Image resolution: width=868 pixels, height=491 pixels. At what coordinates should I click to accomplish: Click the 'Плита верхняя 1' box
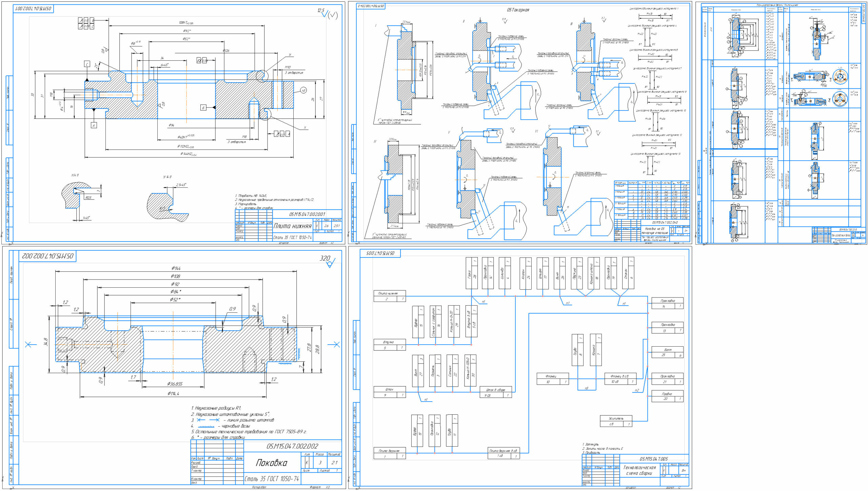[x=390, y=453]
